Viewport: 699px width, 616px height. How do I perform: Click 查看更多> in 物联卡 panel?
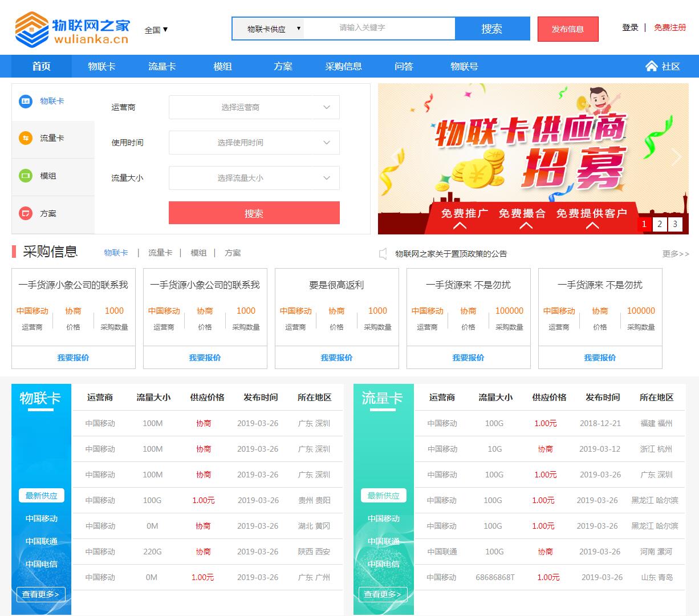(41, 594)
